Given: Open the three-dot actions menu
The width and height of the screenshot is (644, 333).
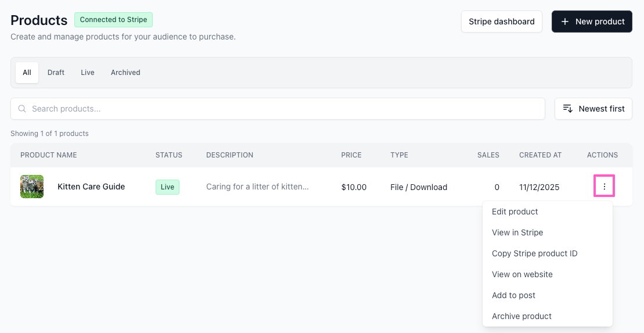Looking at the screenshot, I should point(604,187).
